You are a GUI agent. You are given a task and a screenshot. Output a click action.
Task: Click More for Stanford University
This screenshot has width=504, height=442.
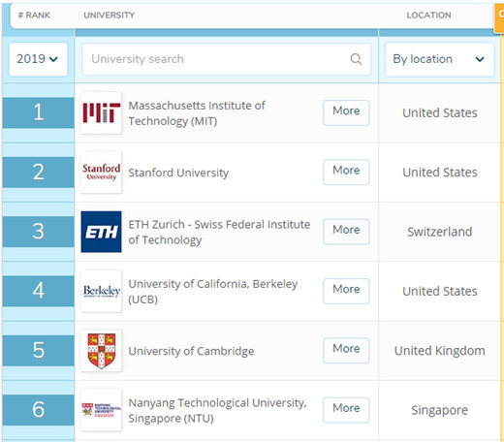point(346,172)
